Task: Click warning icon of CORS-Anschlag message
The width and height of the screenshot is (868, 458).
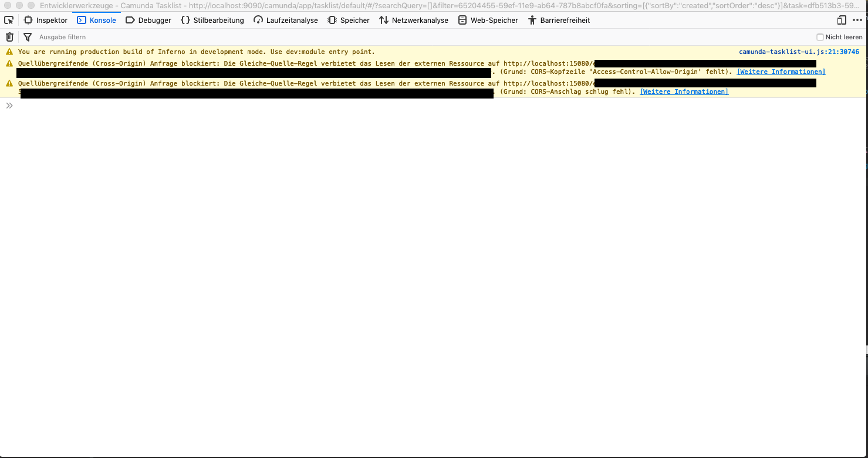Action: (9, 83)
